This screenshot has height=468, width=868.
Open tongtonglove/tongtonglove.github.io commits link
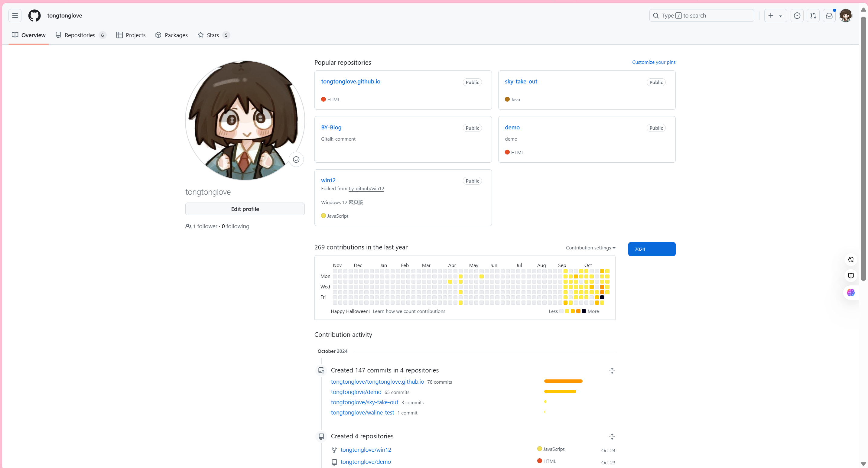point(377,382)
